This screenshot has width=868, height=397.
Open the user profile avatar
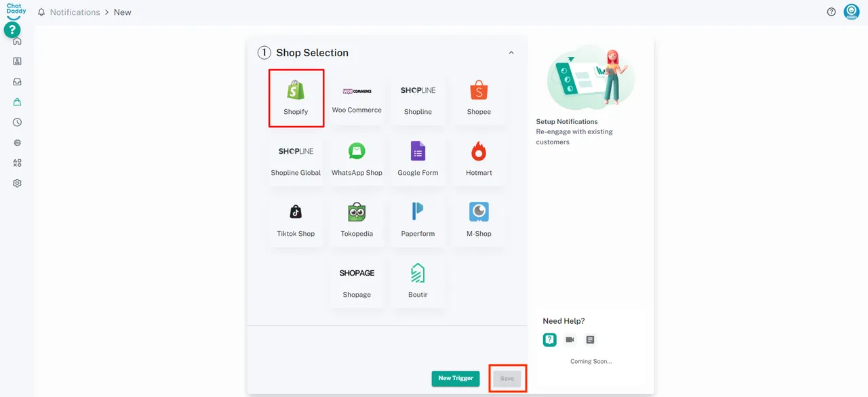tap(851, 12)
